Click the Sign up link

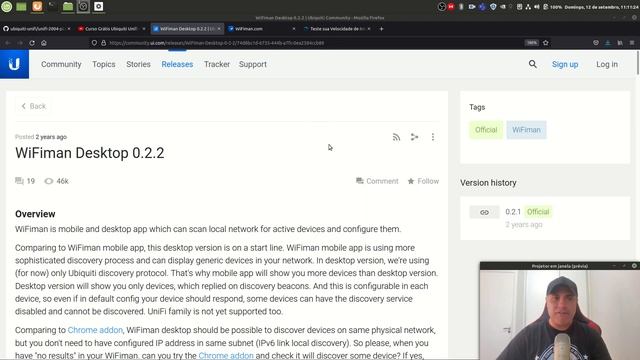(x=565, y=64)
